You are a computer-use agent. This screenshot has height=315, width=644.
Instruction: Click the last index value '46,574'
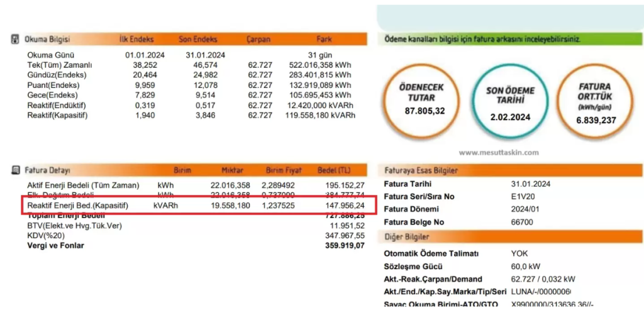206,65
